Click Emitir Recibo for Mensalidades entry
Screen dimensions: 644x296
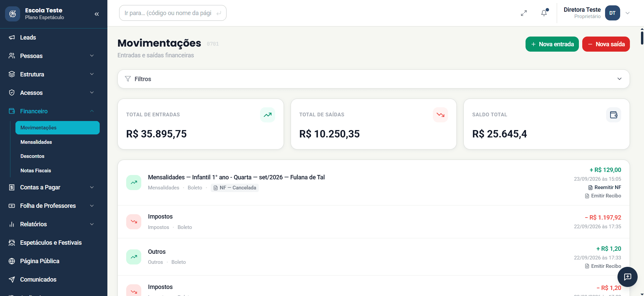[x=603, y=196]
